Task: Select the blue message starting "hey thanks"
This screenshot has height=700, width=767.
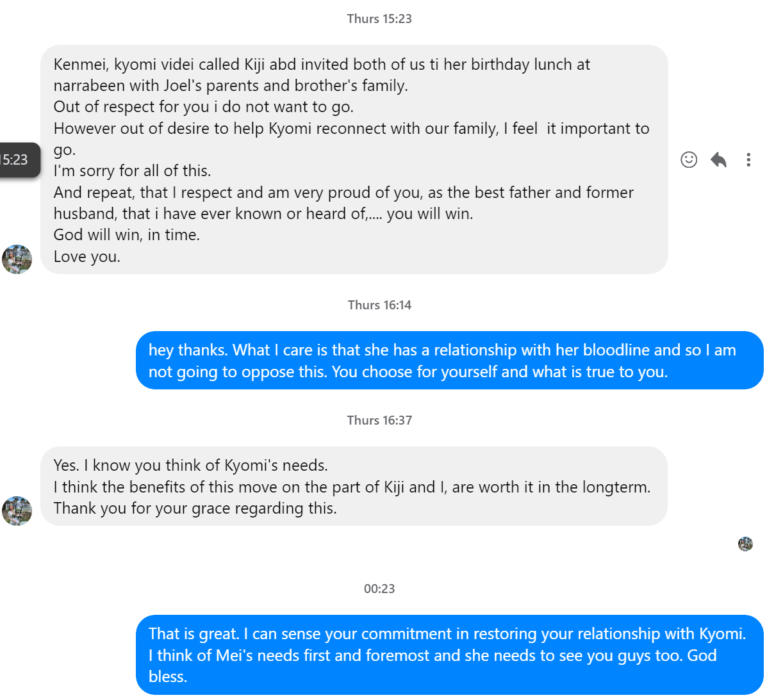Action: pyautogui.click(x=449, y=361)
